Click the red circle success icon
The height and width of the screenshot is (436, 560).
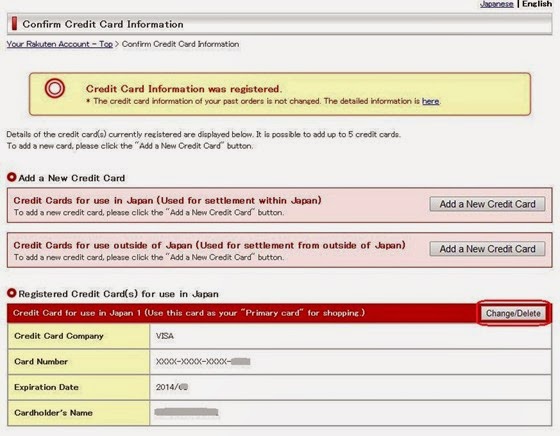point(55,88)
